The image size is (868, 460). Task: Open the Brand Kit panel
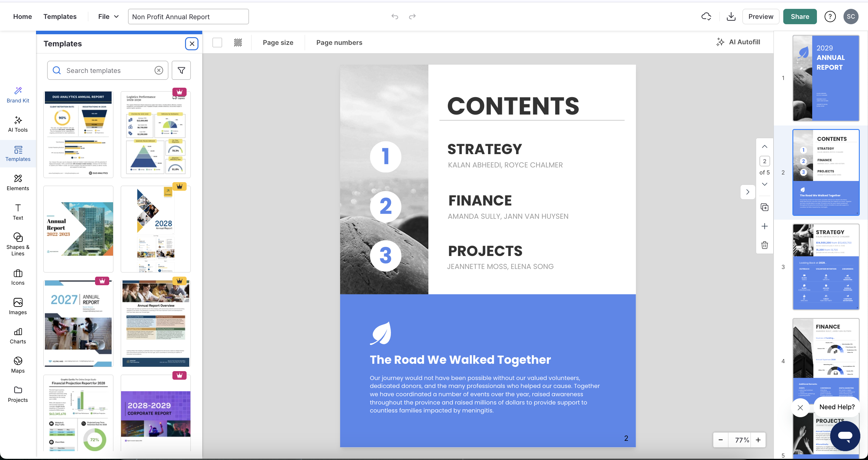point(18,95)
